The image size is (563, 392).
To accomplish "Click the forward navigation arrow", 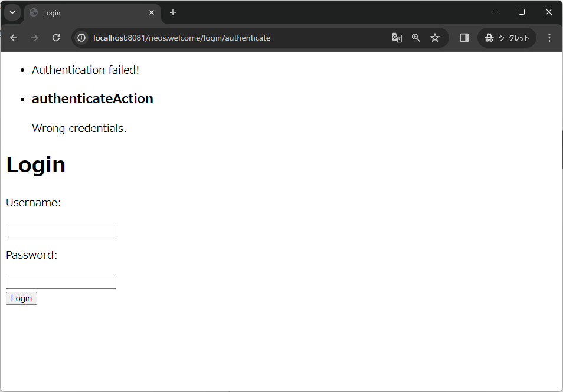I will pyautogui.click(x=34, y=38).
